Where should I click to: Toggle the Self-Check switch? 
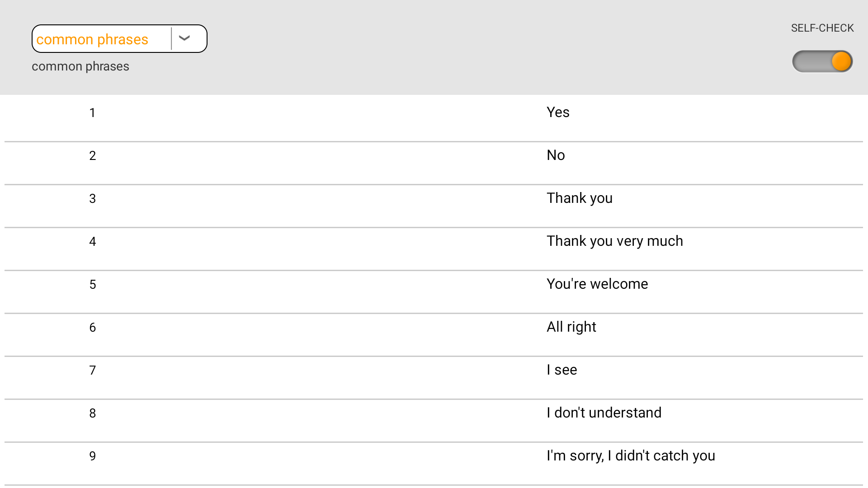[822, 61]
